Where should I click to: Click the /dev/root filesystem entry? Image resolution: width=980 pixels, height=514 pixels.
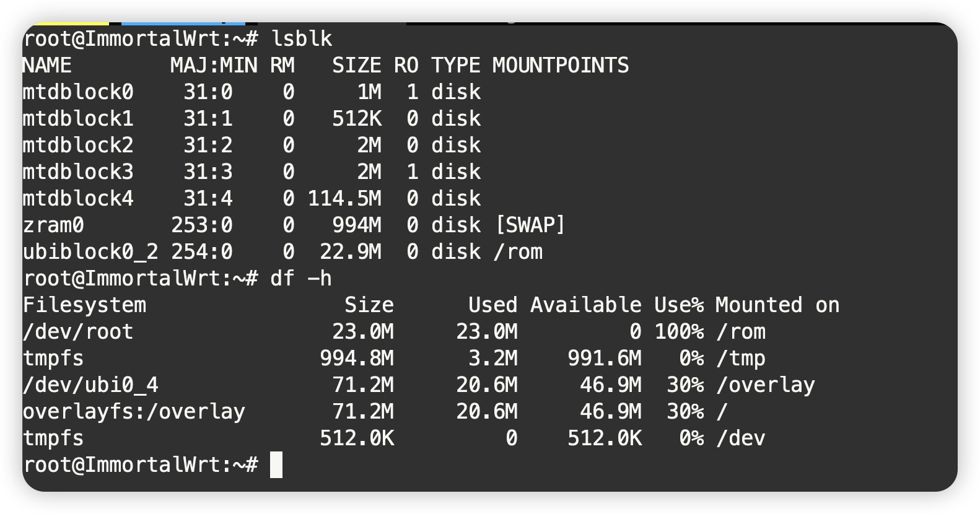coord(78,332)
